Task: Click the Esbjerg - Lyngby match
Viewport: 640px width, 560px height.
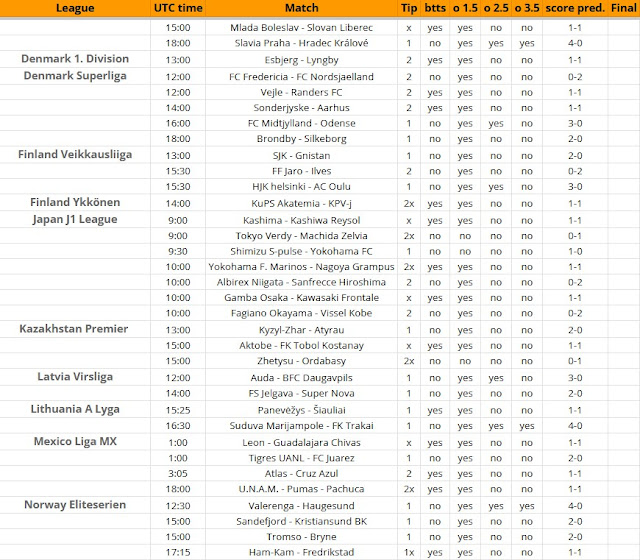Action: click(x=302, y=60)
